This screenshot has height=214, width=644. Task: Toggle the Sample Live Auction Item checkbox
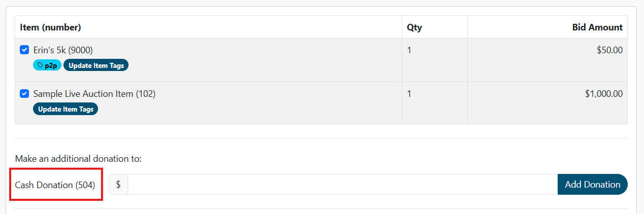(x=24, y=94)
